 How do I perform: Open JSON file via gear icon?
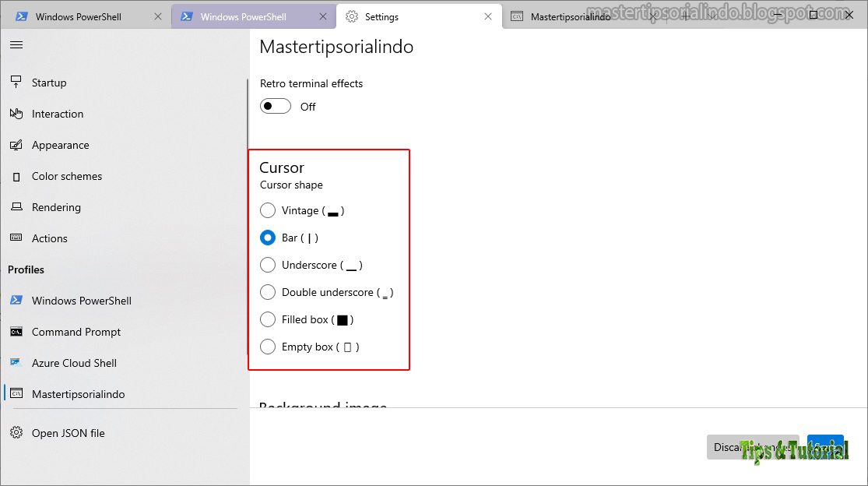point(16,433)
